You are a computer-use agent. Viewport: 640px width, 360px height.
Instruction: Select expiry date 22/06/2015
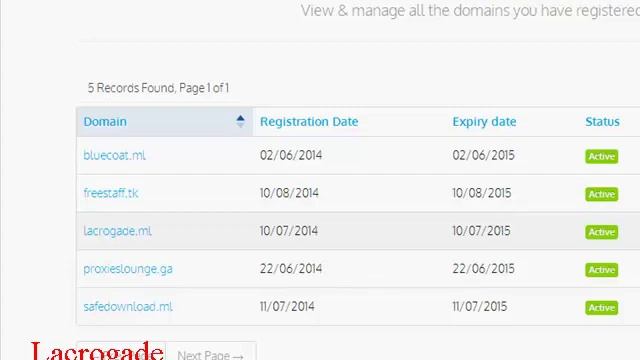point(484,269)
